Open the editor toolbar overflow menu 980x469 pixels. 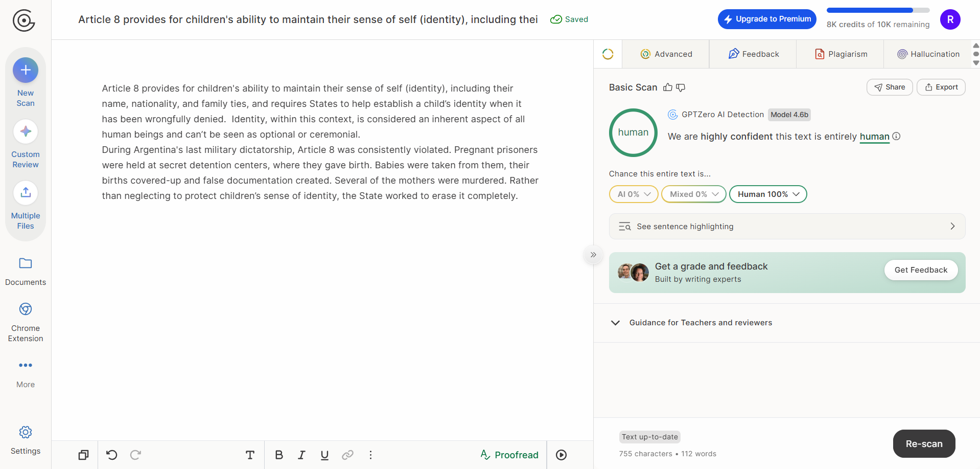click(370, 455)
